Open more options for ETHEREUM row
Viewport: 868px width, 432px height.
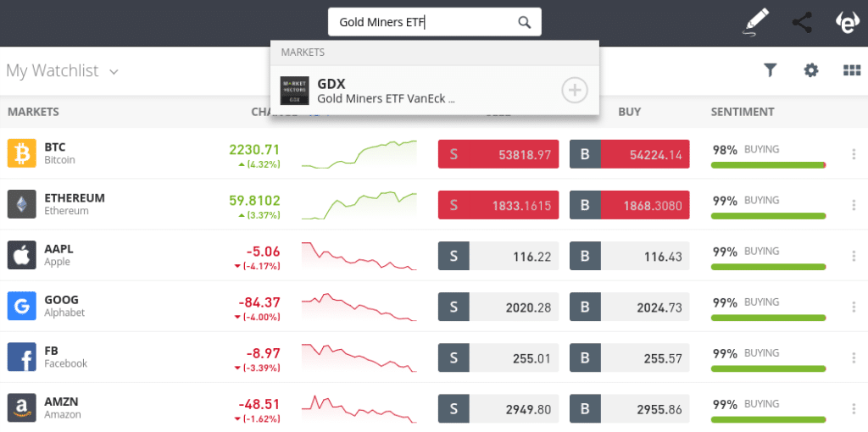point(854,205)
